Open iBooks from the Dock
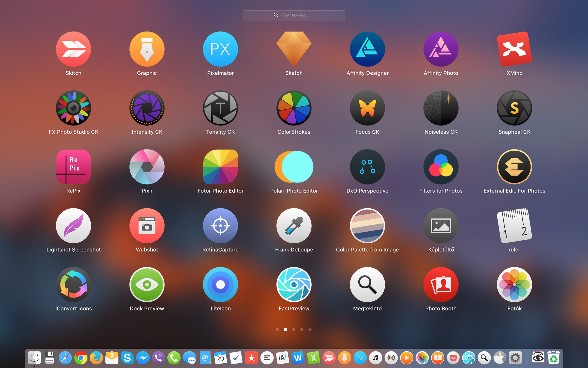 point(437,358)
